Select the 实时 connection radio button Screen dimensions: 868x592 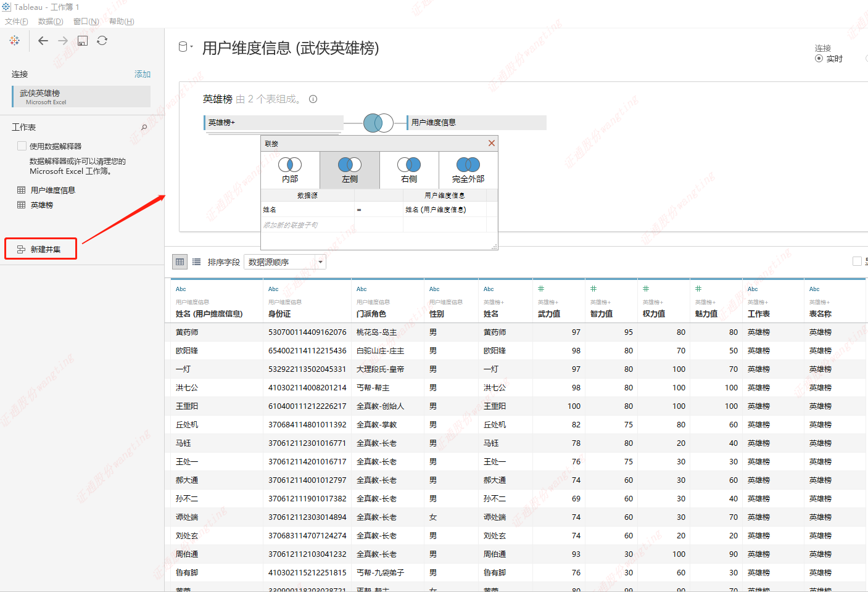pyautogui.click(x=819, y=59)
